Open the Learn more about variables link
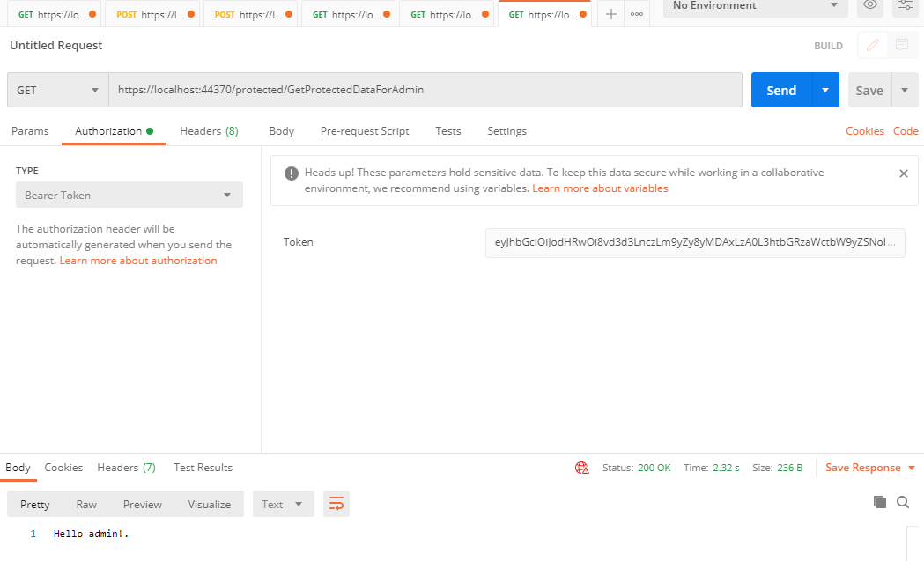The image size is (924, 561). tap(600, 188)
